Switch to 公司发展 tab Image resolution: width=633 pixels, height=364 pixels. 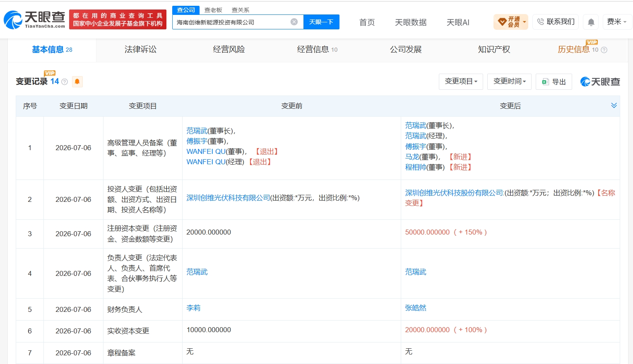click(406, 50)
